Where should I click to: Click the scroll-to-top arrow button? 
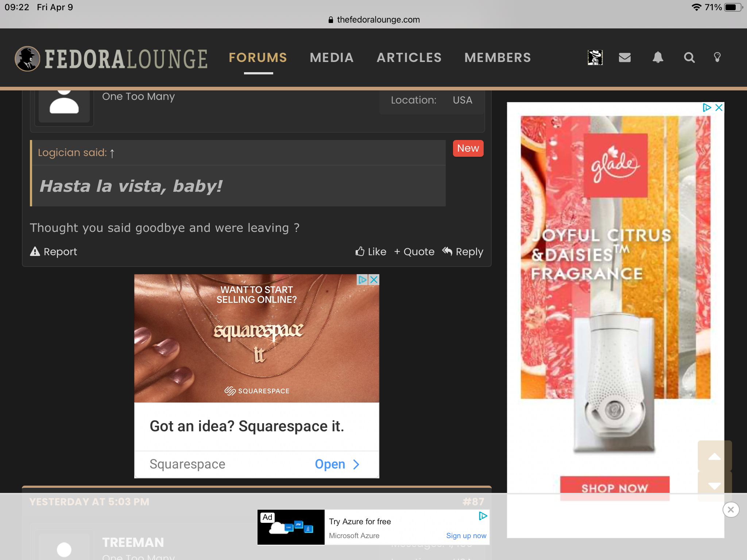tap(714, 456)
